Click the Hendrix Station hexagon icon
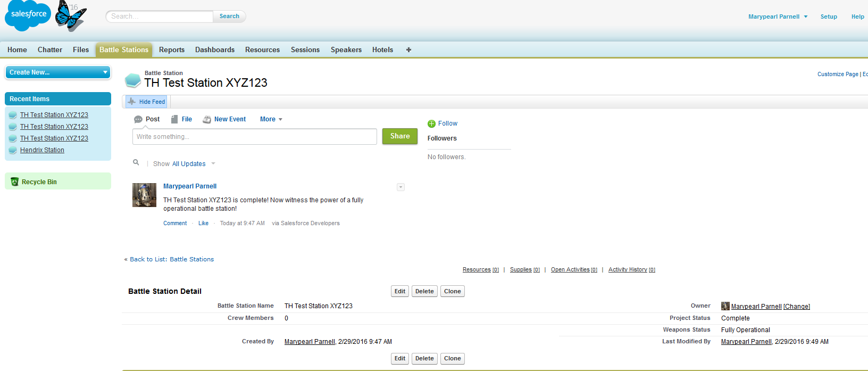 click(x=13, y=150)
